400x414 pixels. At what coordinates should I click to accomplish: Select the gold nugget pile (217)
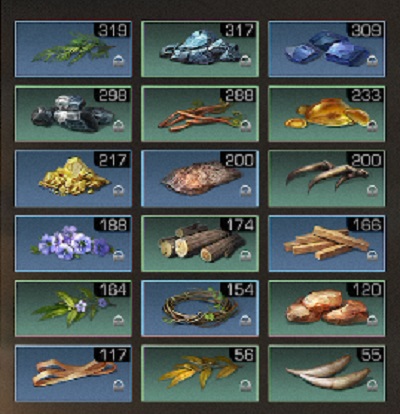[x=73, y=178]
